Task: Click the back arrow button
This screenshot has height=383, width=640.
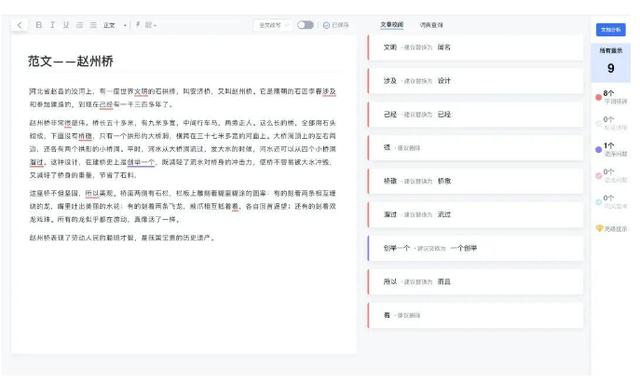Action: pyautogui.click(x=20, y=25)
